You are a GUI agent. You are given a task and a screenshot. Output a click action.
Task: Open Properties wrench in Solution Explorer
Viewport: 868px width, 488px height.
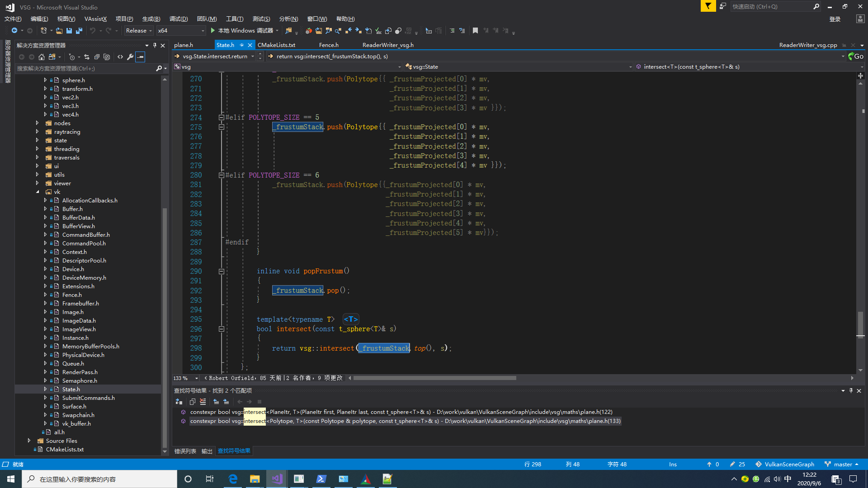(130, 57)
